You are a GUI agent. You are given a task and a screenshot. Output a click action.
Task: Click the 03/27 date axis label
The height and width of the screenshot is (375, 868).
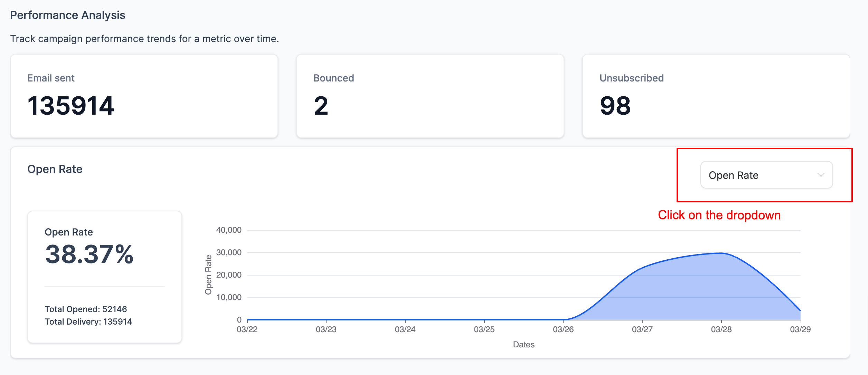[642, 329]
